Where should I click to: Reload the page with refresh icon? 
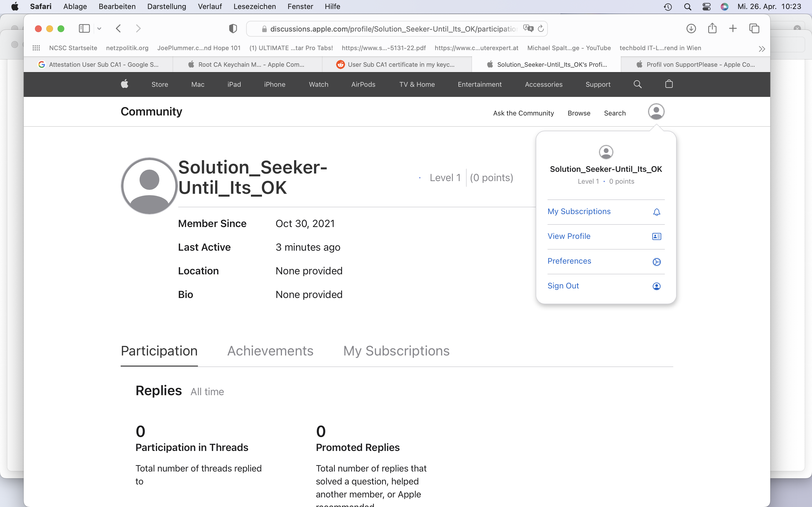tap(540, 28)
